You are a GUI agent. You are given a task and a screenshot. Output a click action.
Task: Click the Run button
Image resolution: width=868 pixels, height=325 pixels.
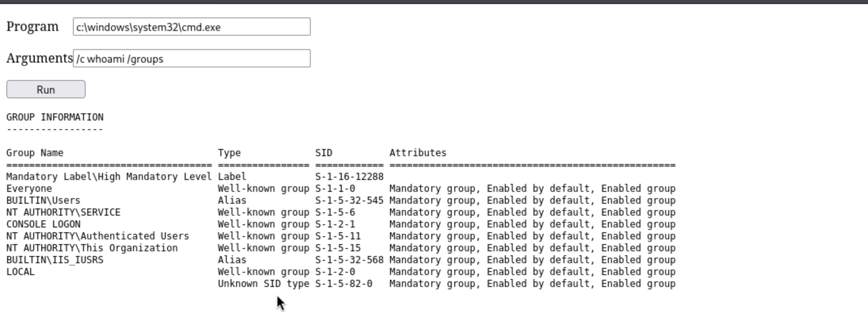[46, 90]
